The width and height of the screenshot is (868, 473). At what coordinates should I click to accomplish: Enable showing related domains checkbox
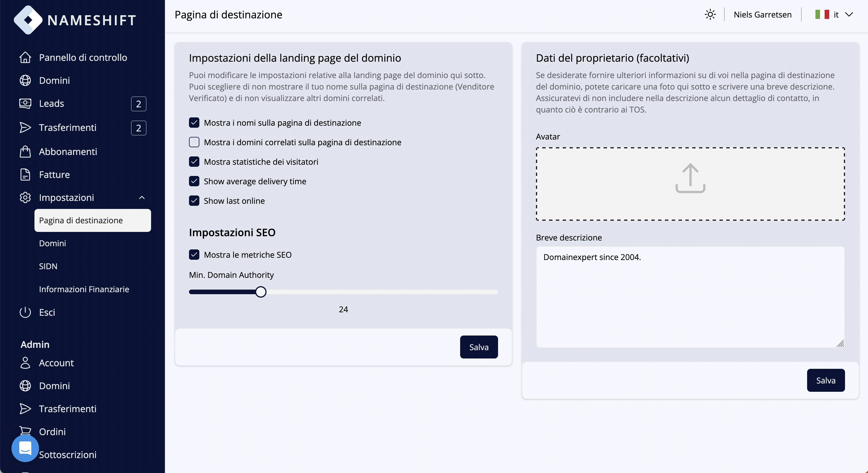coord(194,142)
